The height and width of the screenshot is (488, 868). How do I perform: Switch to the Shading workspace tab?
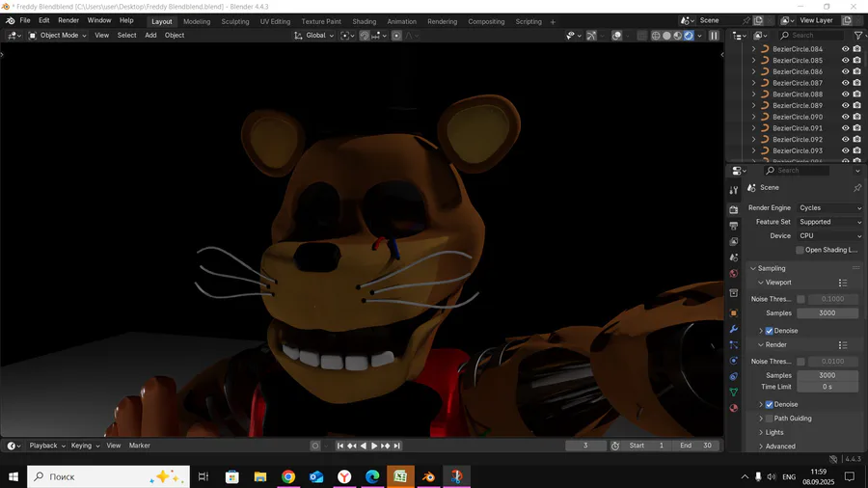tap(365, 21)
